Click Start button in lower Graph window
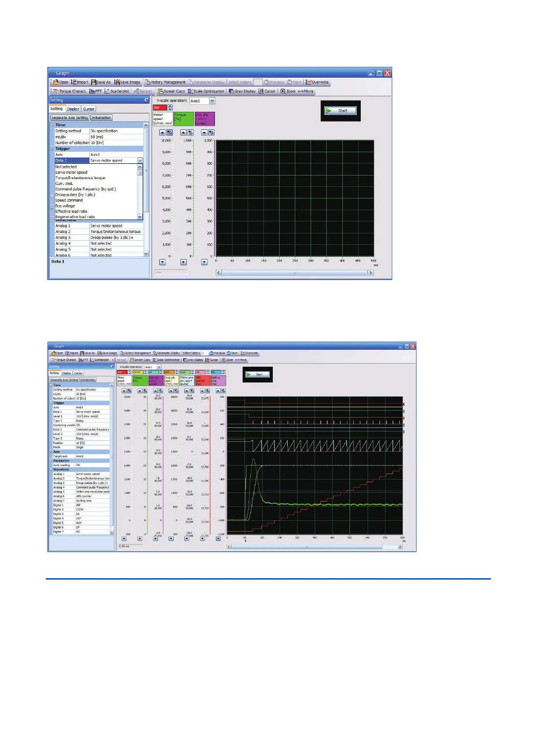This screenshot has height=756, width=534. (257, 374)
